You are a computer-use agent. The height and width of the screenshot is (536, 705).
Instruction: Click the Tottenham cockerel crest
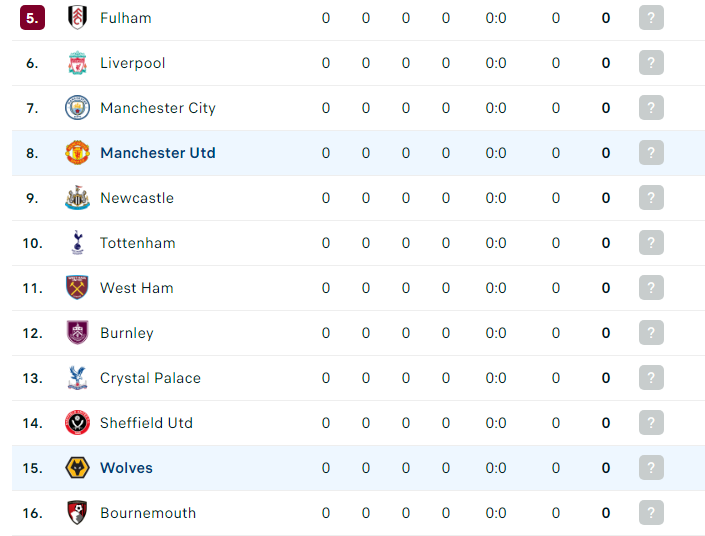tap(77, 243)
